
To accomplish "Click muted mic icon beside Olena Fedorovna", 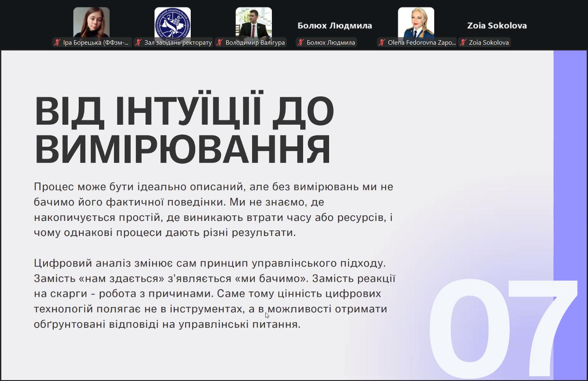I will (x=382, y=43).
